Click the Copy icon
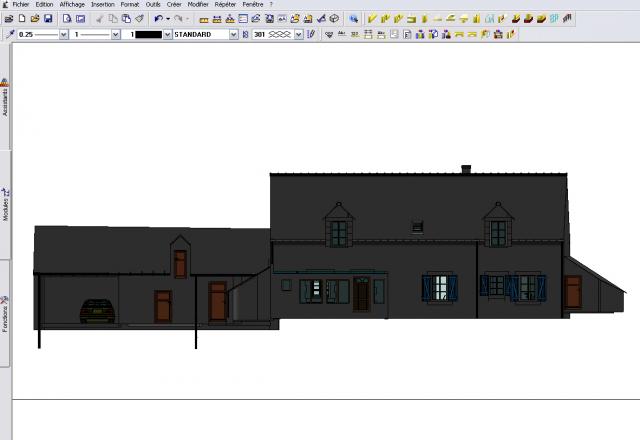640x440 pixels. pyautogui.click(x=113, y=18)
